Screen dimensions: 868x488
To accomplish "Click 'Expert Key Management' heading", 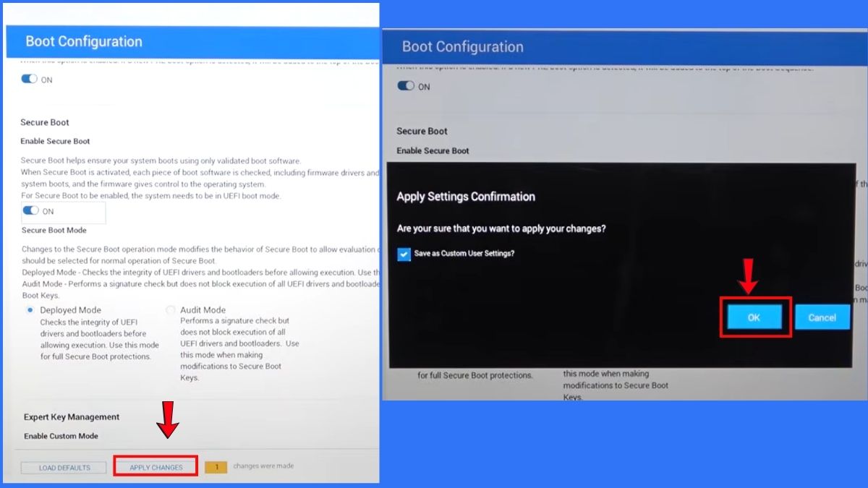I will coord(72,417).
